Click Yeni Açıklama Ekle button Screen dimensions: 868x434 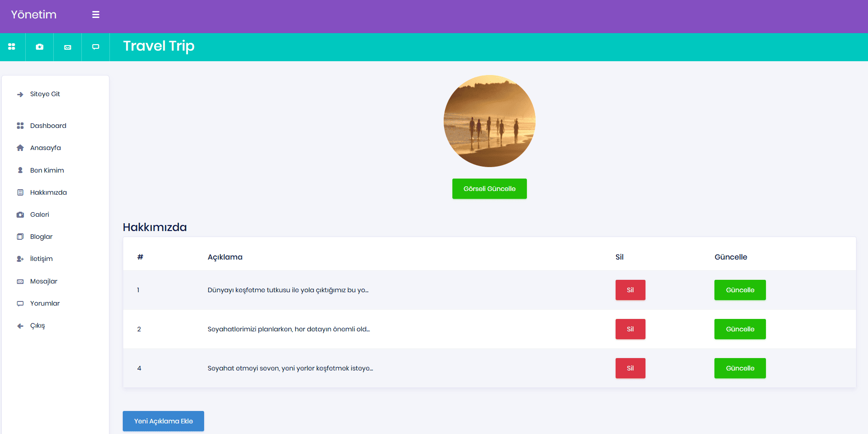pos(163,421)
